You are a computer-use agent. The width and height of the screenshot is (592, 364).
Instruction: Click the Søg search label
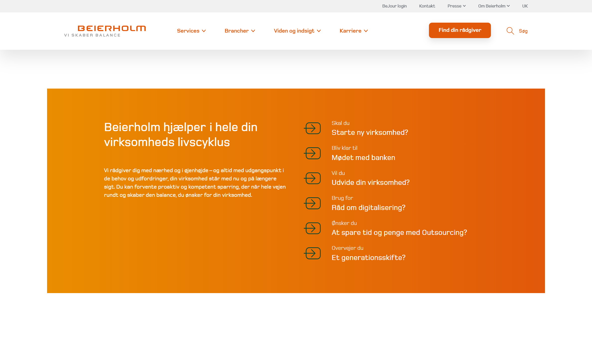(523, 31)
